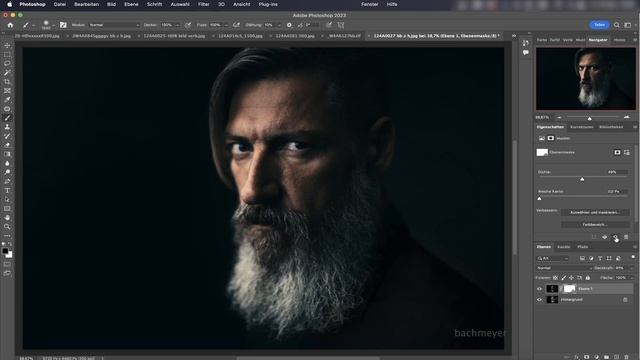Open the Apple menu

point(9,4)
